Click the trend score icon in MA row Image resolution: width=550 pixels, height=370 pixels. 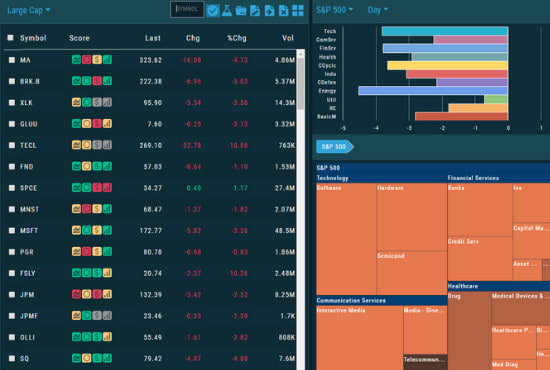[76, 60]
